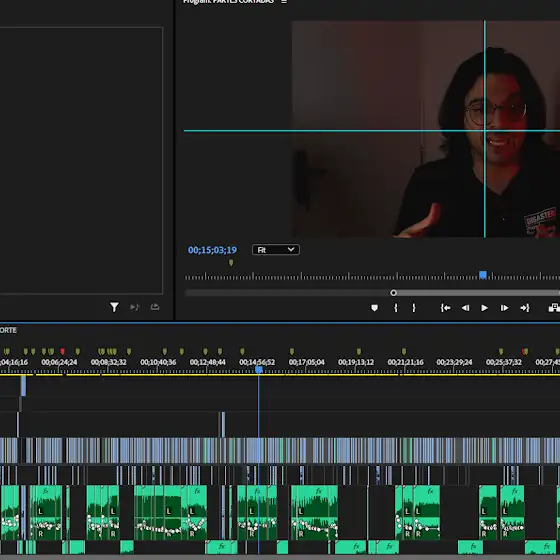Click the Add Marker button in Program monitor

point(374,308)
